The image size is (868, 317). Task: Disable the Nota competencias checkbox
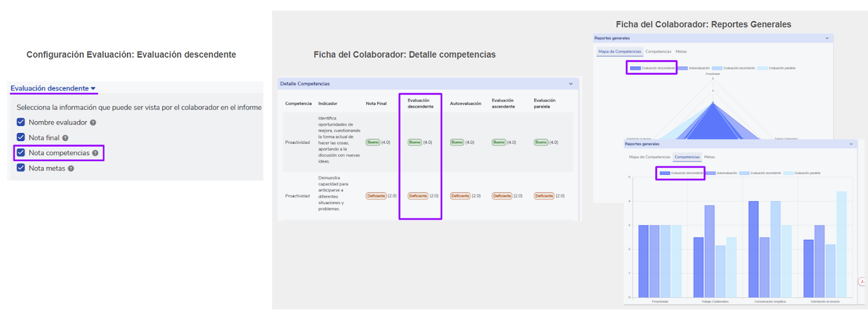pyautogui.click(x=21, y=153)
